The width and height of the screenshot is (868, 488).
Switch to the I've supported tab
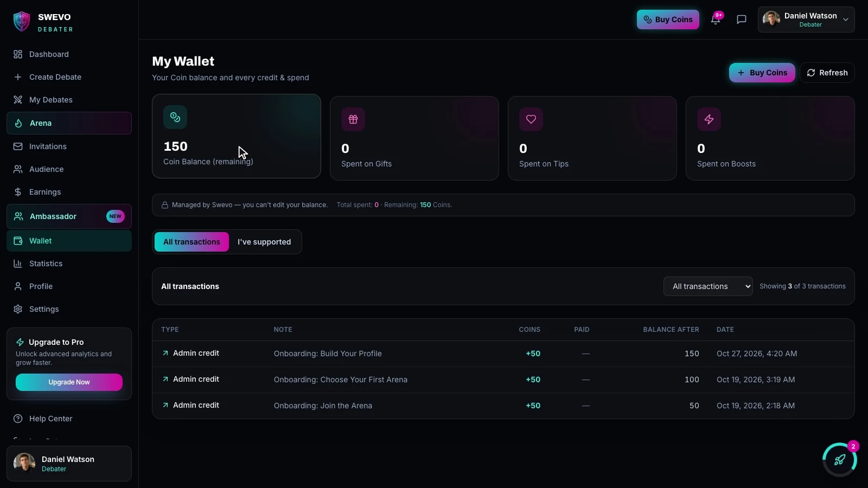[264, 242]
